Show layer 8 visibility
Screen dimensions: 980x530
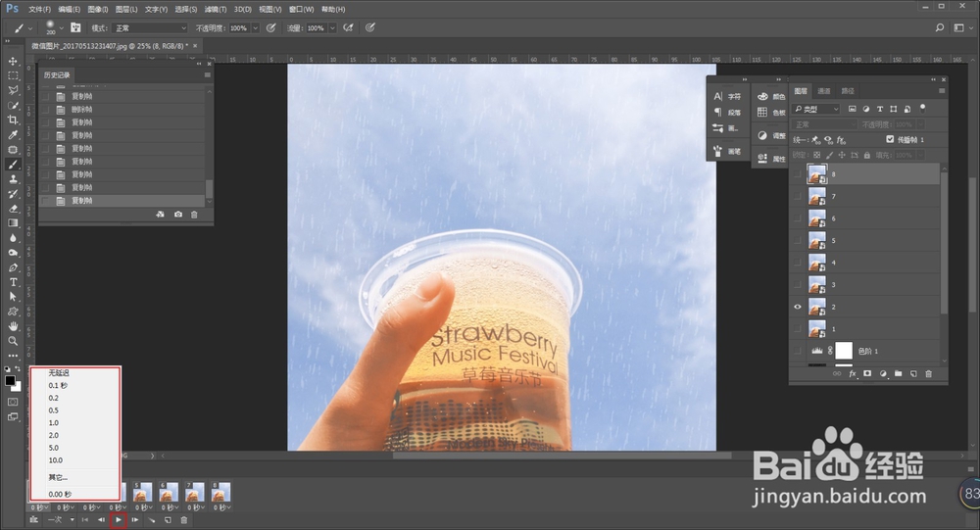798,174
